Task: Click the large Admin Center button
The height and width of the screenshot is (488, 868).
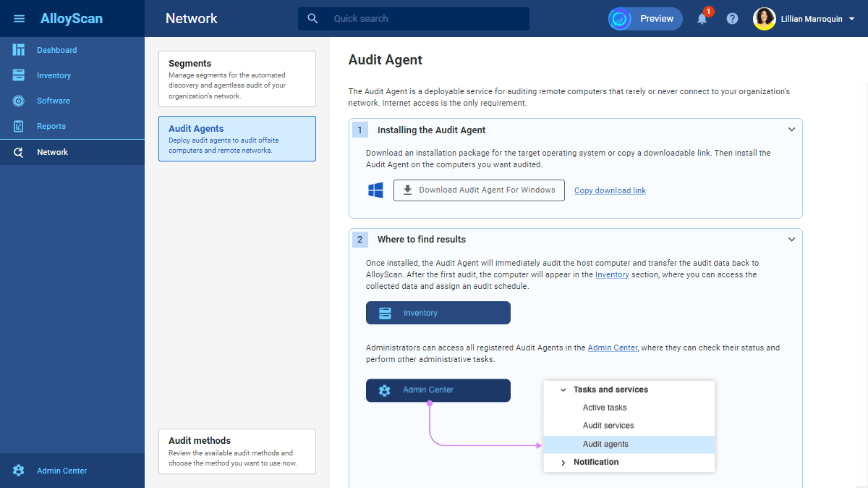Action: point(438,390)
